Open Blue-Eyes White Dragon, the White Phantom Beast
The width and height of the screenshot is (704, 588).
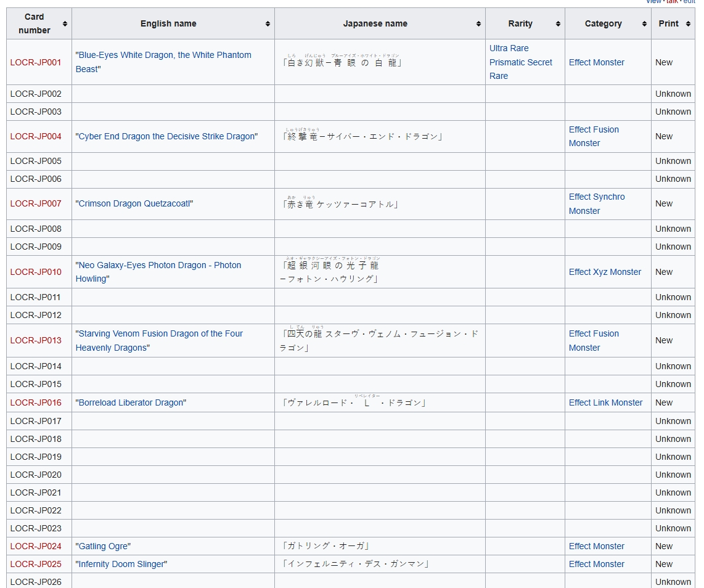coord(163,62)
